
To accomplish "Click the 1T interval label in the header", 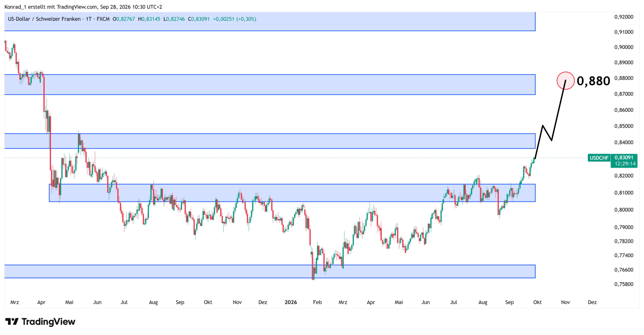I will pos(89,19).
